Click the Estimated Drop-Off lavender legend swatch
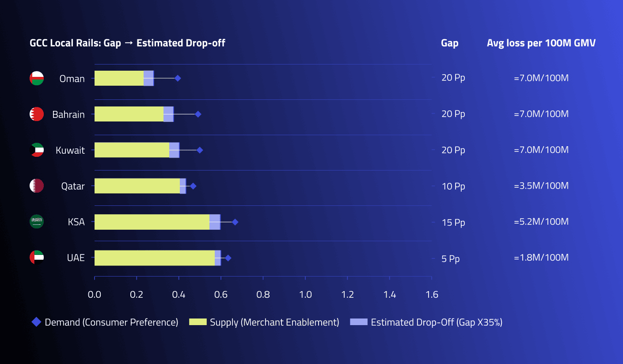Viewport: 623px width, 364px height. tap(358, 322)
